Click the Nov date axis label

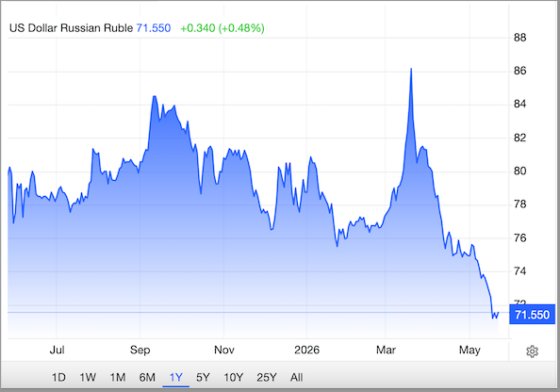click(224, 350)
